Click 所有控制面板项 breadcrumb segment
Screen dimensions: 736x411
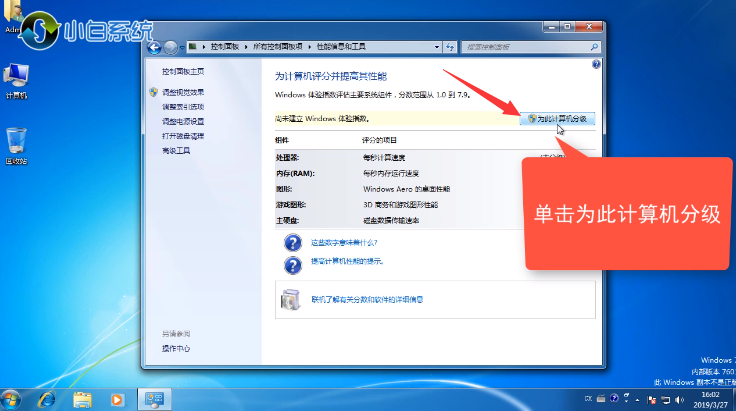tap(277, 47)
